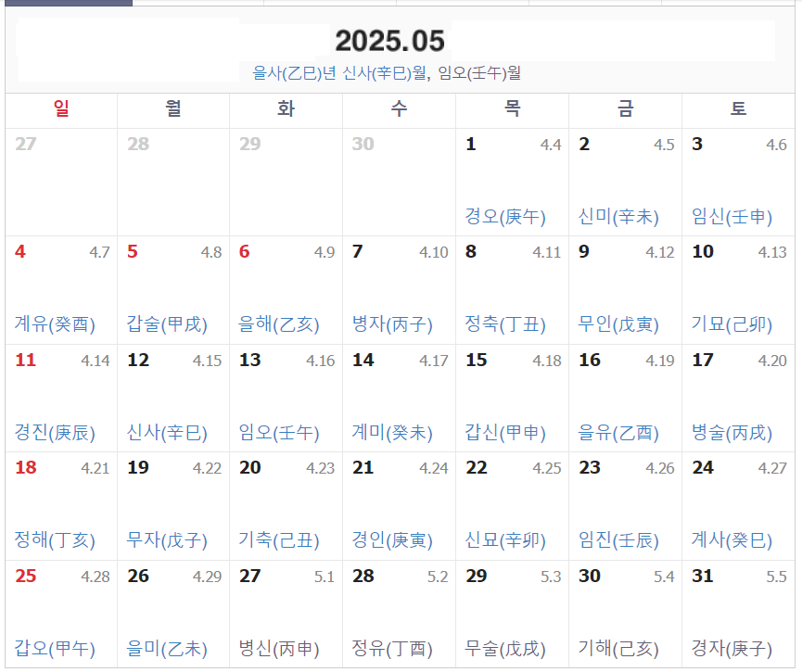Open the 신사(辛巳) day link on 12th
The image size is (802, 672).
point(167,433)
